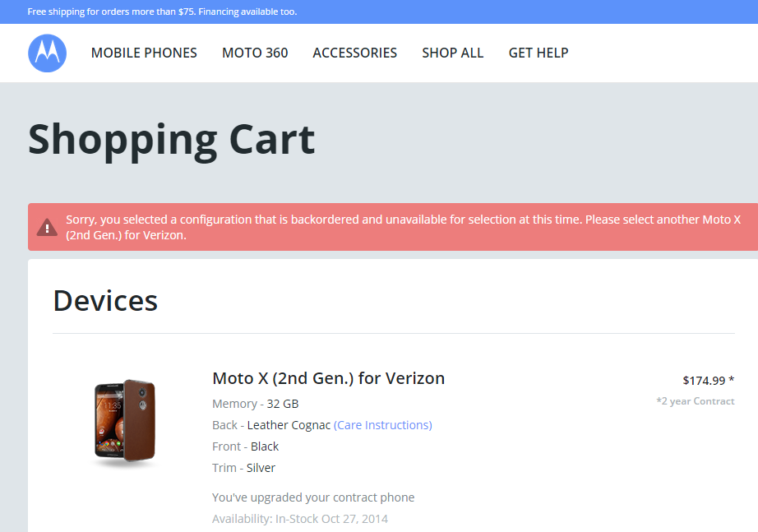Click the Moto X phone thumbnail image
Screen dimensions: 758x532
124,423
